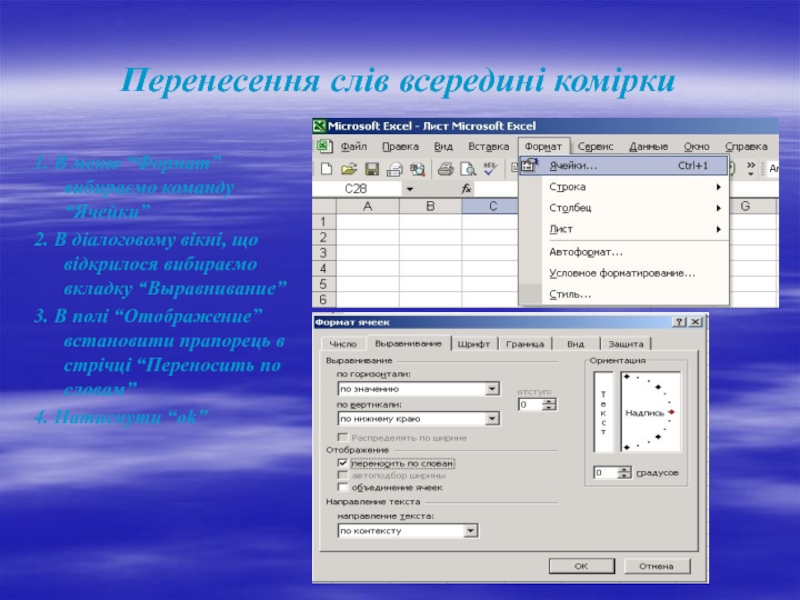800x600 pixels.
Task: Open Print Preview from the toolbar
Action: pos(467,168)
